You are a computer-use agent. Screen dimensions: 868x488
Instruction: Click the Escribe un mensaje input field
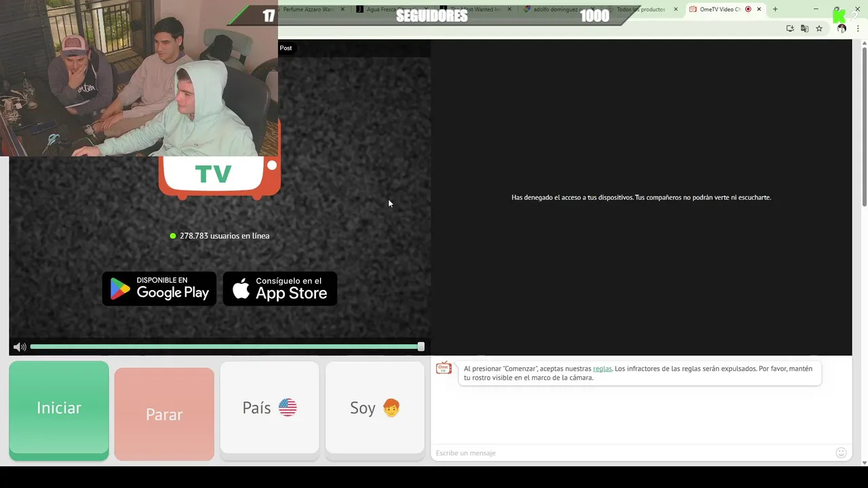631,453
